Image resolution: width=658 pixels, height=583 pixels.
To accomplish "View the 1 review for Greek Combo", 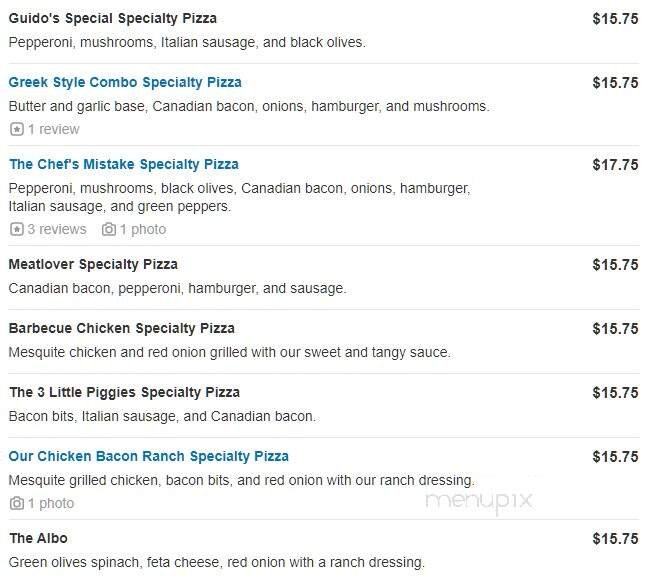I will [x=53, y=129].
